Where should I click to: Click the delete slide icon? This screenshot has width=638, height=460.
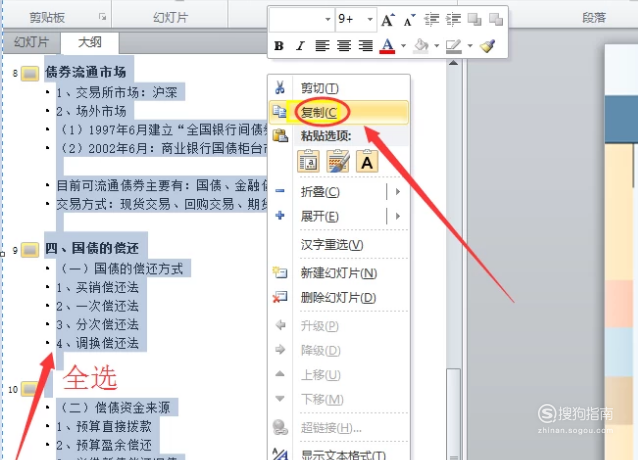(280, 297)
